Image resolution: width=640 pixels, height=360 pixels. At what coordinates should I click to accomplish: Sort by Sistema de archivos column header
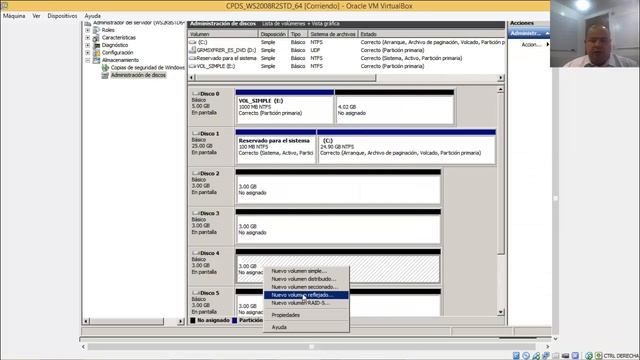pos(333,34)
